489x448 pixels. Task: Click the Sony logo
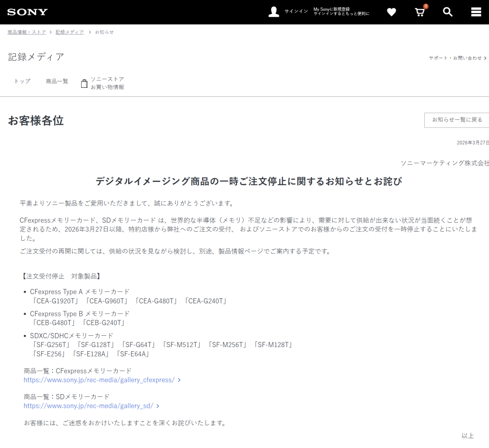pos(27,12)
